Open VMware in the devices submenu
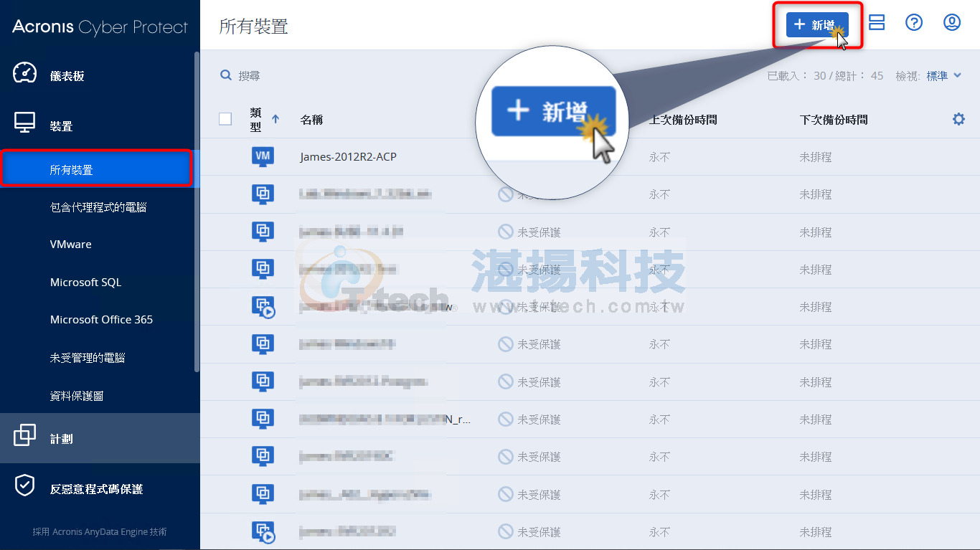The width and height of the screenshot is (980, 550). tap(71, 245)
